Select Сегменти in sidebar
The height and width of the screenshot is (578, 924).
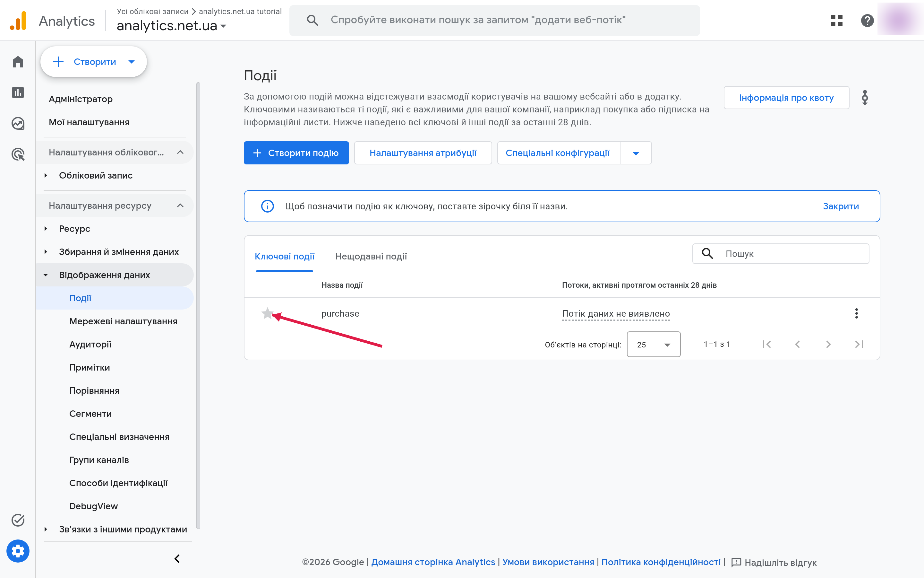point(90,414)
